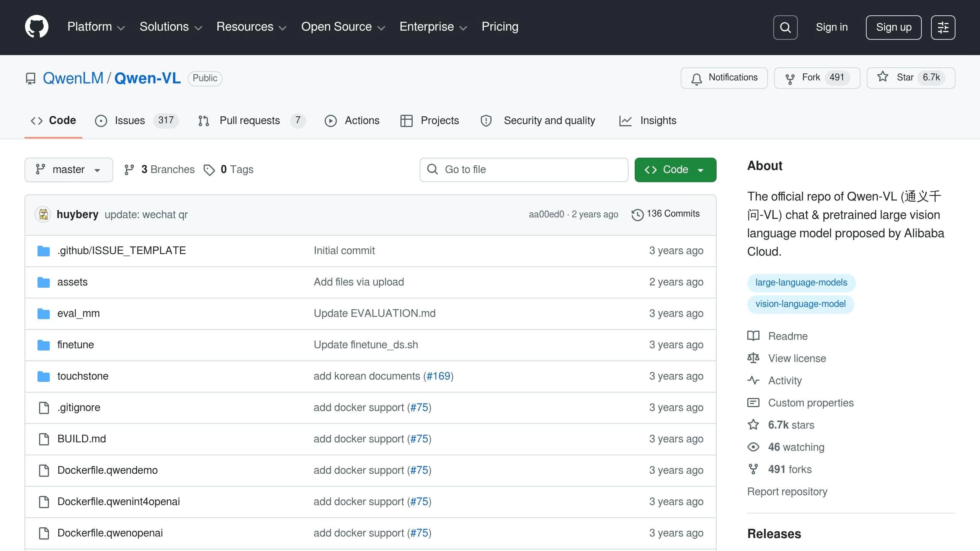Open the green Code dropdown button
This screenshot has height=551, width=980.
tap(675, 170)
